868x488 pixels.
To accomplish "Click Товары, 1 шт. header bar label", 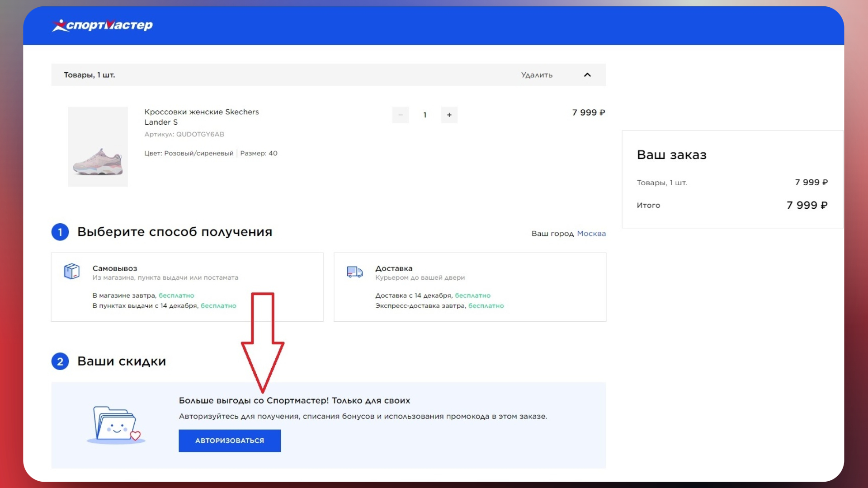I will [x=90, y=75].
